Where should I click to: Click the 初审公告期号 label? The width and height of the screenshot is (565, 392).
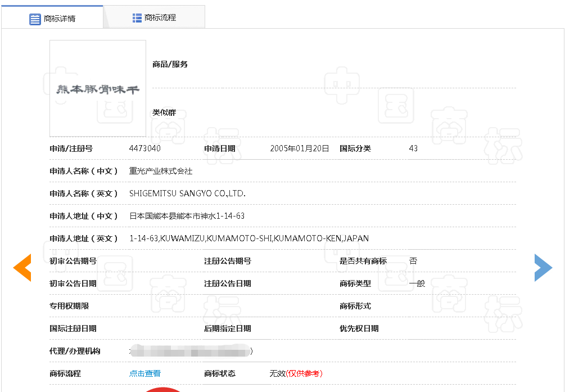pyautogui.click(x=73, y=261)
